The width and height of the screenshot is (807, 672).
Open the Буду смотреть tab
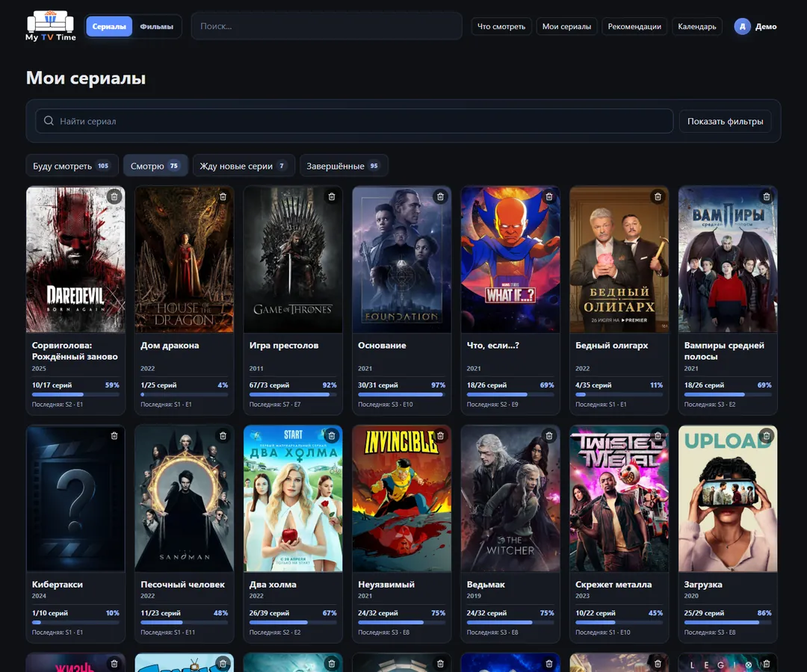pos(72,166)
